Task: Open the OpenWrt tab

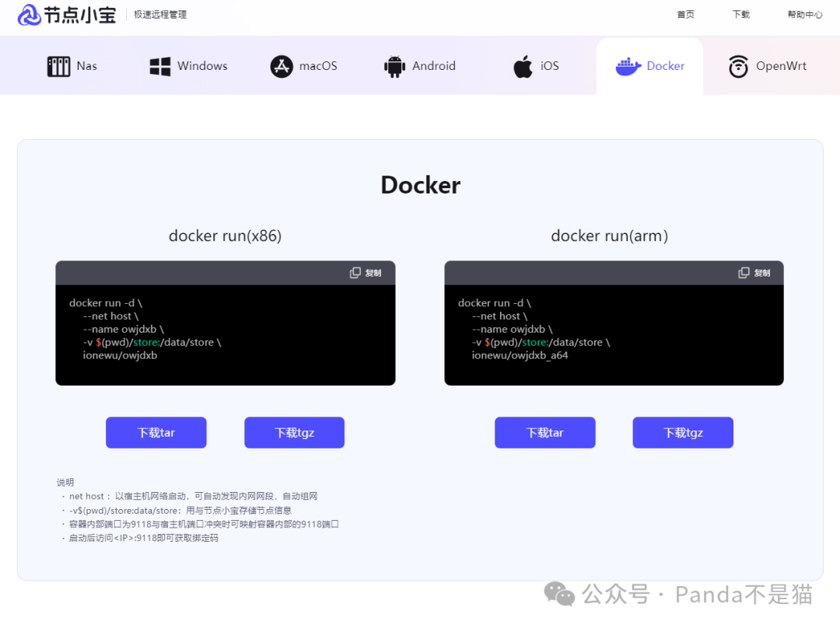Action: coord(767,66)
